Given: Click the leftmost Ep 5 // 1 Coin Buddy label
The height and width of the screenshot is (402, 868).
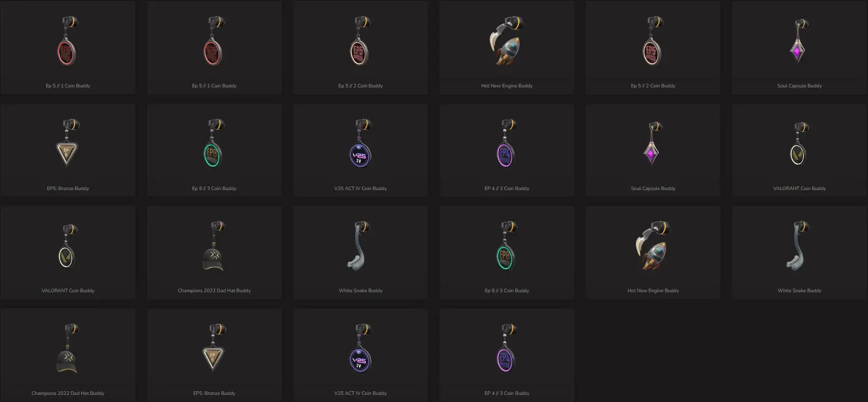Looking at the screenshot, I should [68, 86].
